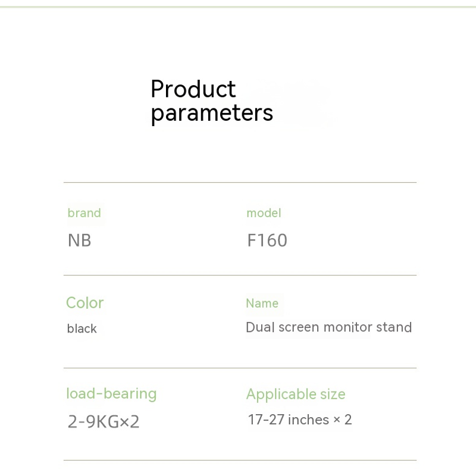
Task: Select the brand label
Action: click(84, 213)
